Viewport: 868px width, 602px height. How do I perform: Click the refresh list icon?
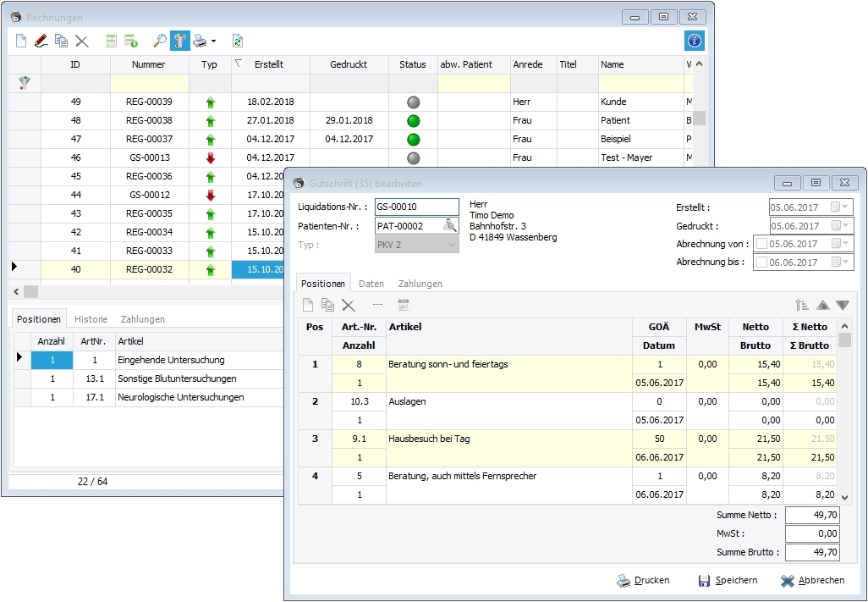[238, 41]
